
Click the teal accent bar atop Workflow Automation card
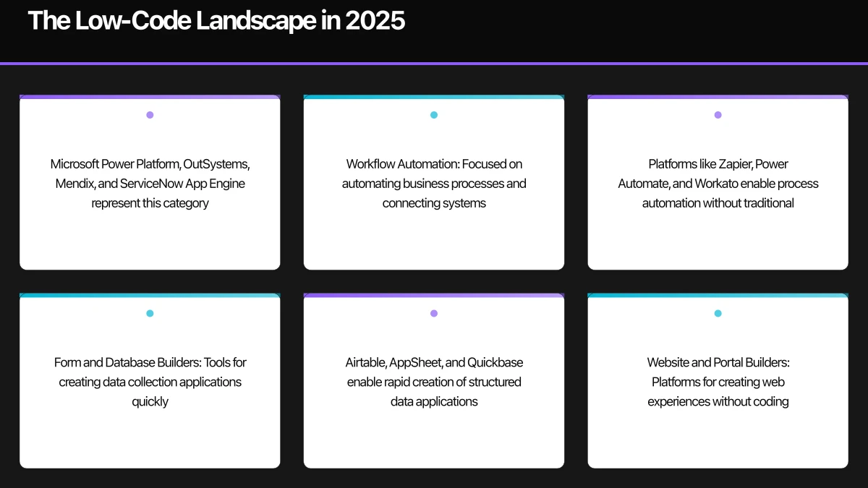click(434, 97)
